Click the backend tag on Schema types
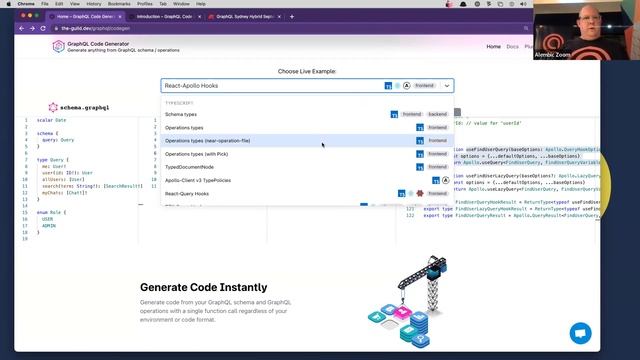This screenshot has width=640, height=360. pyautogui.click(x=437, y=114)
